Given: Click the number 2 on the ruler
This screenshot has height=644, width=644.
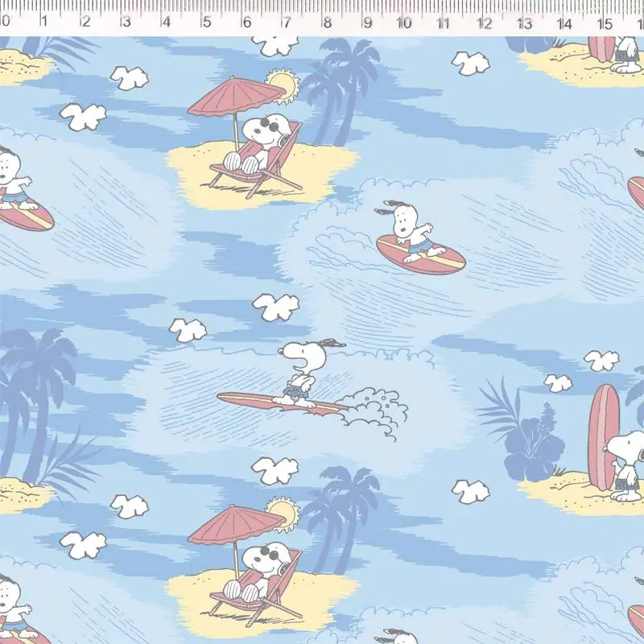Looking at the screenshot, I should [x=85, y=22].
